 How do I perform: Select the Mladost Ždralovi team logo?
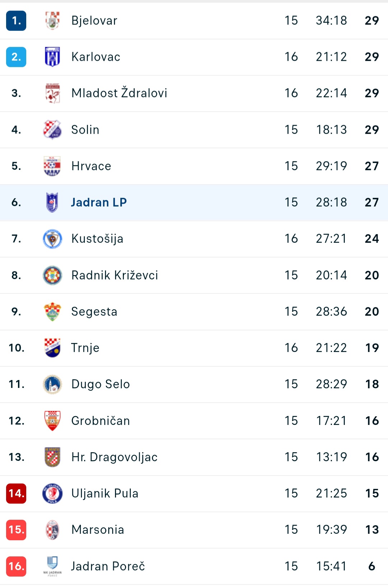point(52,93)
